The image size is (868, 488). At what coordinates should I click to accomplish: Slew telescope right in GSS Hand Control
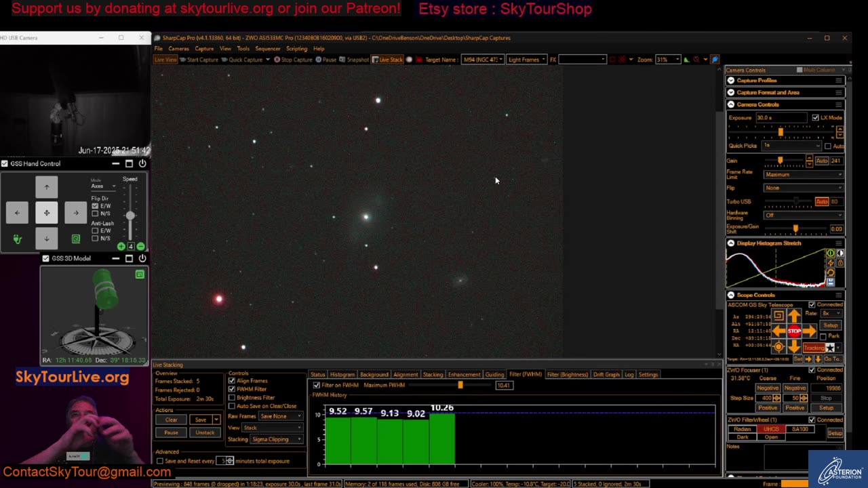[x=76, y=213]
